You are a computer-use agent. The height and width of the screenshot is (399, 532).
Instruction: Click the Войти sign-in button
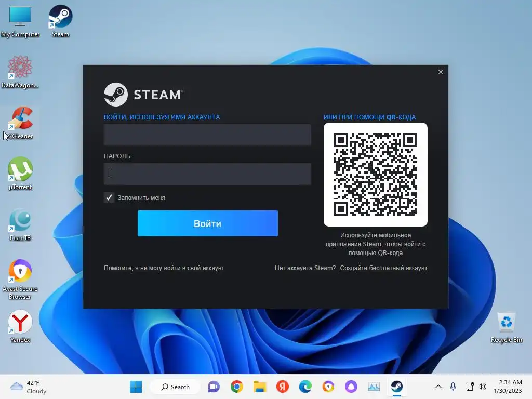[208, 223]
